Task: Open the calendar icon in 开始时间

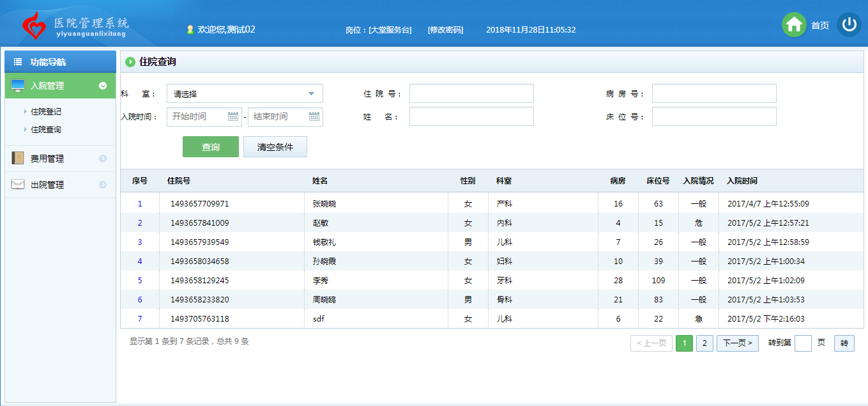Action: [233, 116]
